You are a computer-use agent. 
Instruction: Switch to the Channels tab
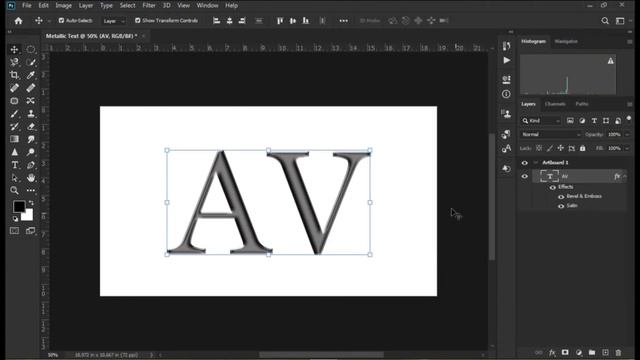pyautogui.click(x=555, y=104)
